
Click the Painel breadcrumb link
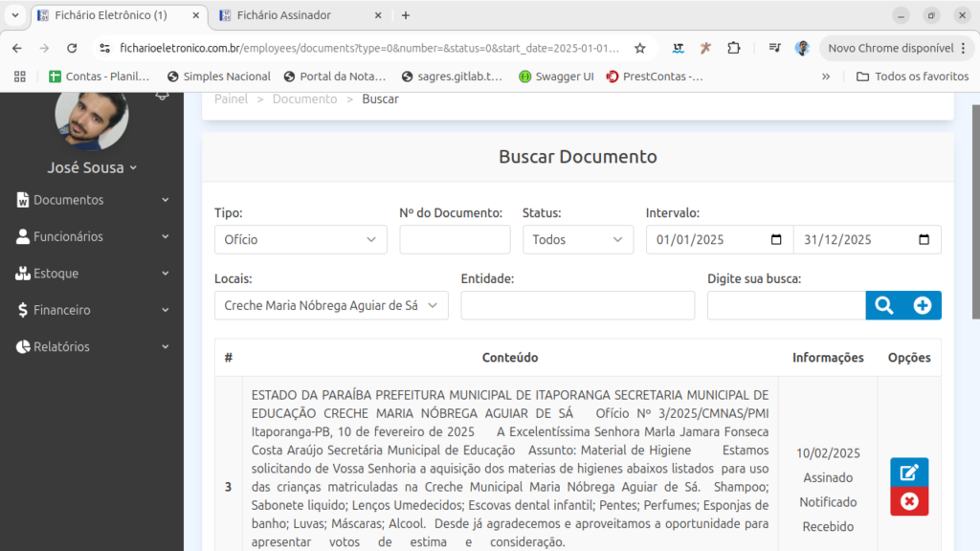pyautogui.click(x=232, y=99)
